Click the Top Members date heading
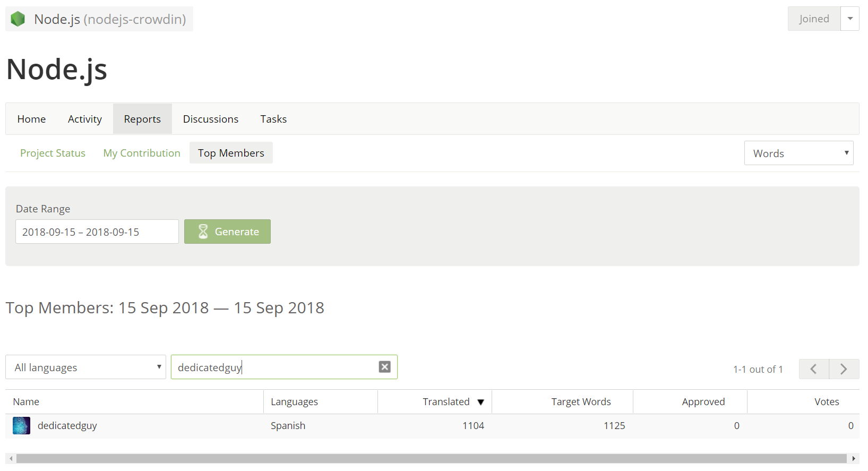868x471 pixels. 165,308
